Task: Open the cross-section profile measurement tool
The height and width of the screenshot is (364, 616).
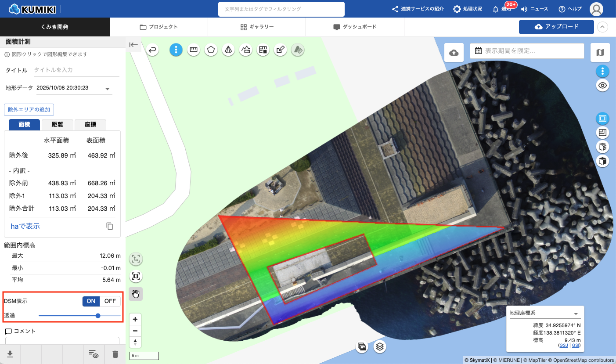Action: coord(245,50)
